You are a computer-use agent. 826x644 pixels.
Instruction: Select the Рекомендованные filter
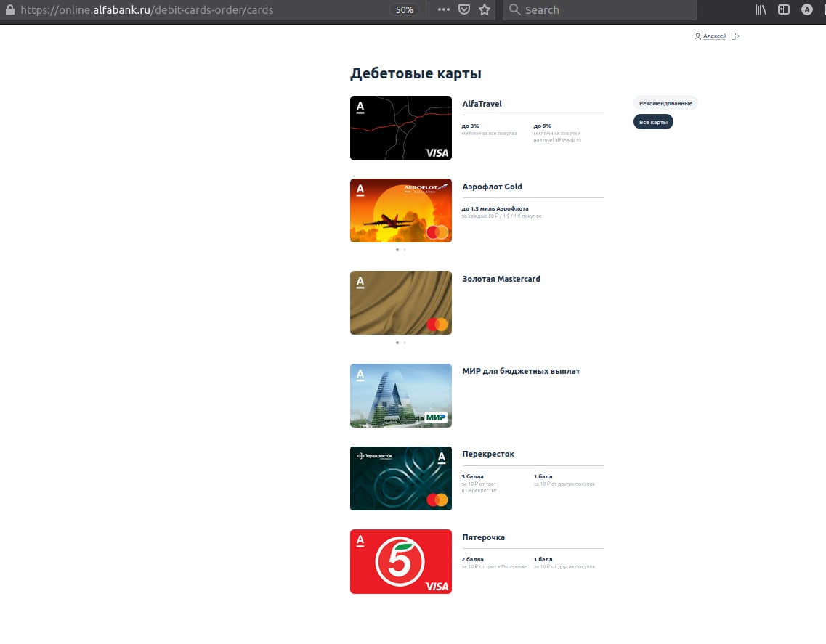pos(665,103)
